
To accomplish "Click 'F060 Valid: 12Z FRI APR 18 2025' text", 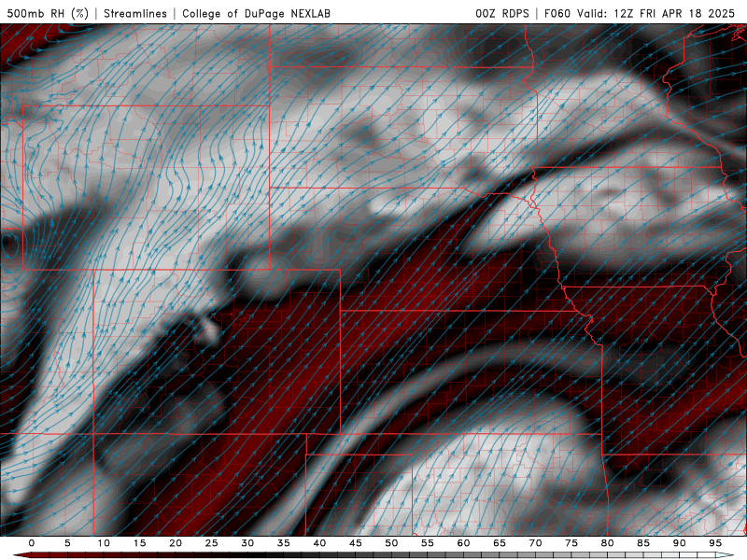I will tap(640, 13).
